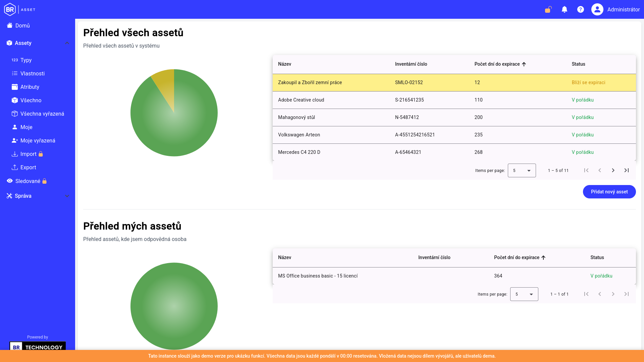Viewport: 644px width, 362px height.
Task: Open the notifications bell
Action: 565,9
